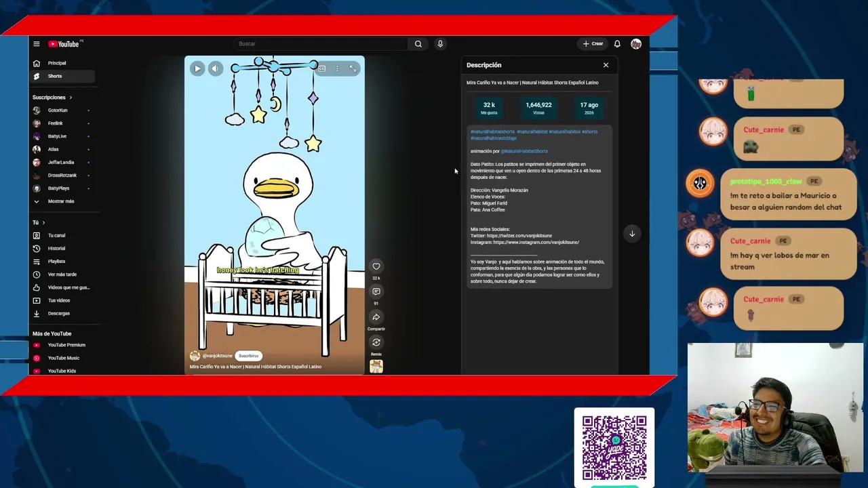
Task: Click the Short's title under the video
Action: point(256,367)
